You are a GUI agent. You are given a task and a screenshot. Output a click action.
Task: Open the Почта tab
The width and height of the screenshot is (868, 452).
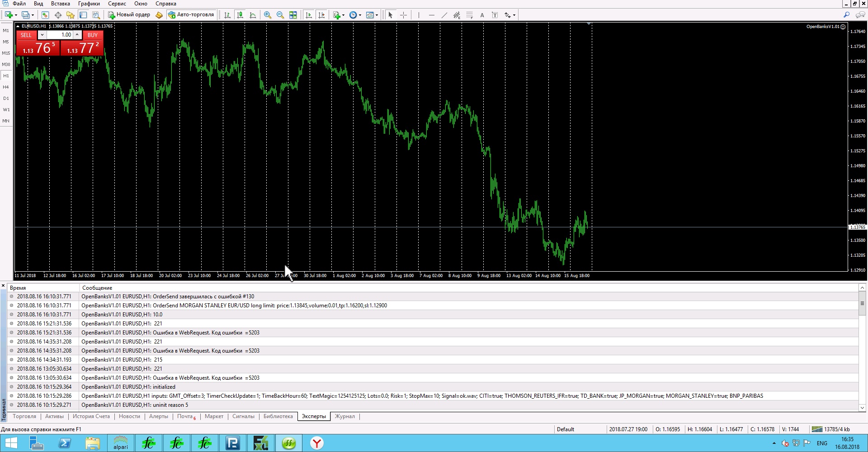click(x=186, y=416)
